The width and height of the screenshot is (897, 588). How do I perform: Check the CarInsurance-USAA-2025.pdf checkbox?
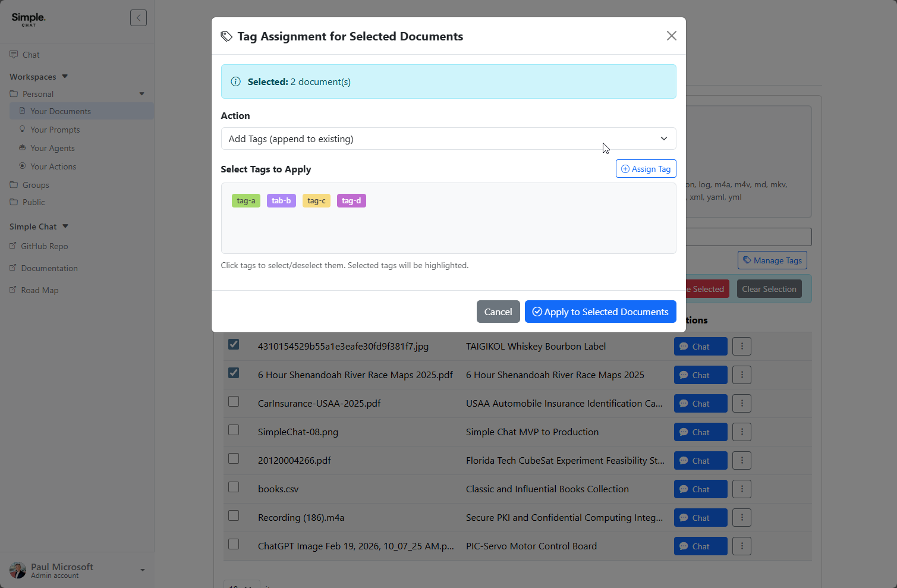[x=234, y=401]
